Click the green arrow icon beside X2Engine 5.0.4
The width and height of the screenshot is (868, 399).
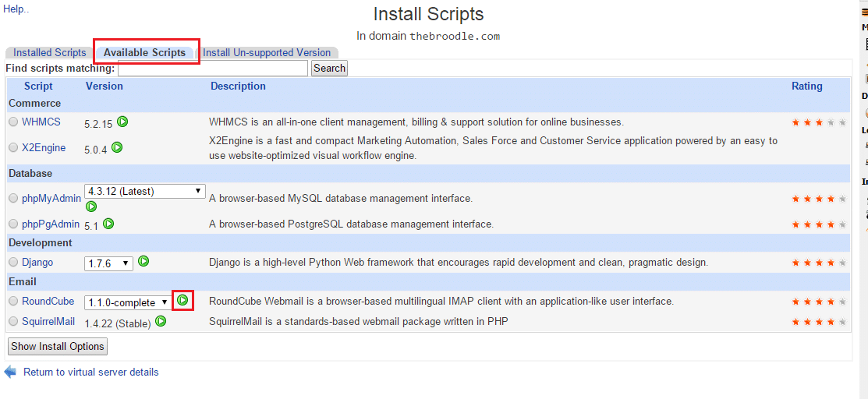point(117,147)
